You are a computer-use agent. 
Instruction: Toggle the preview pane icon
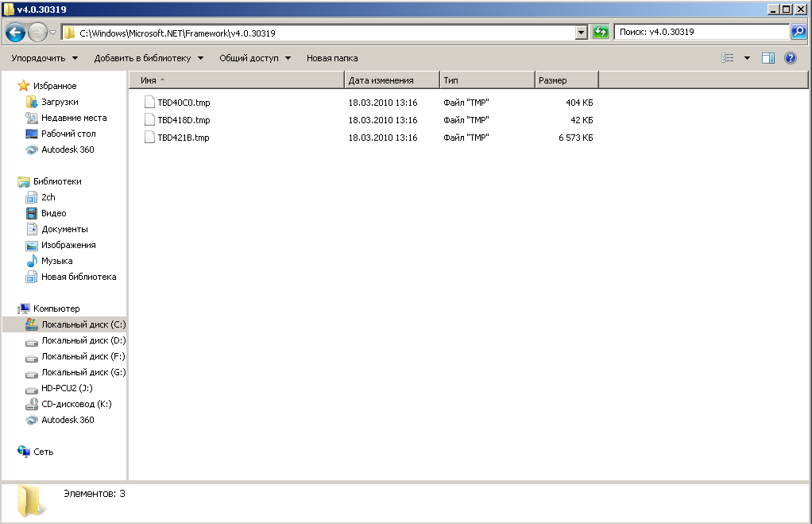click(768, 58)
